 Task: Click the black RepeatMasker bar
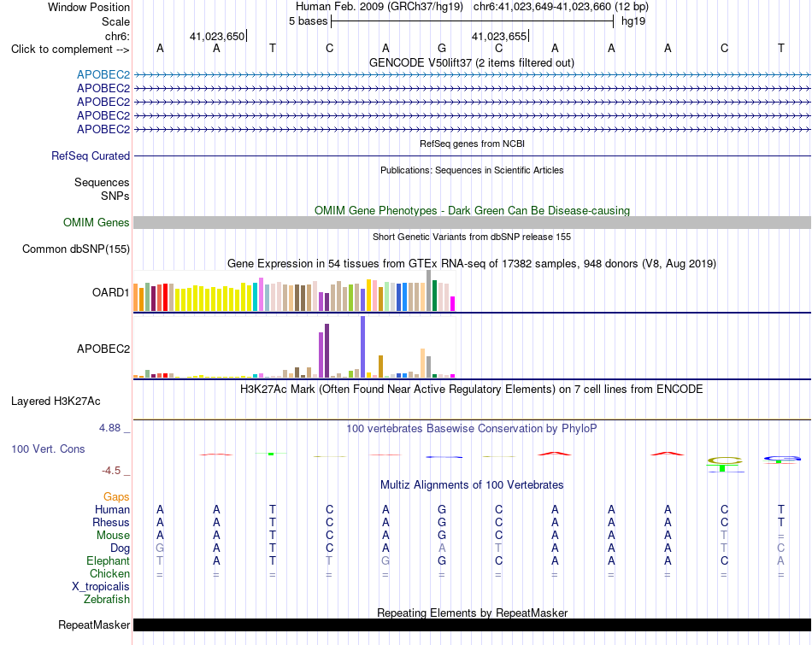472,624
